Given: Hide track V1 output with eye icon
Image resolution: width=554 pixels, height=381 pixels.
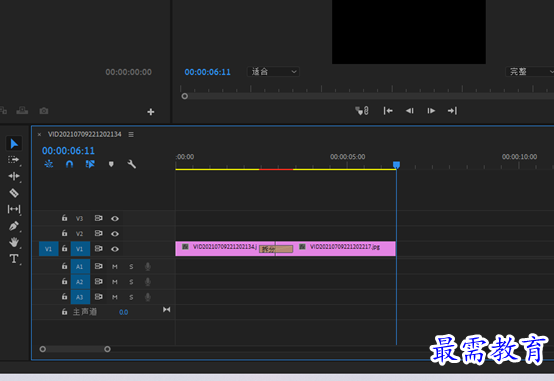Looking at the screenshot, I should [115, 249].
